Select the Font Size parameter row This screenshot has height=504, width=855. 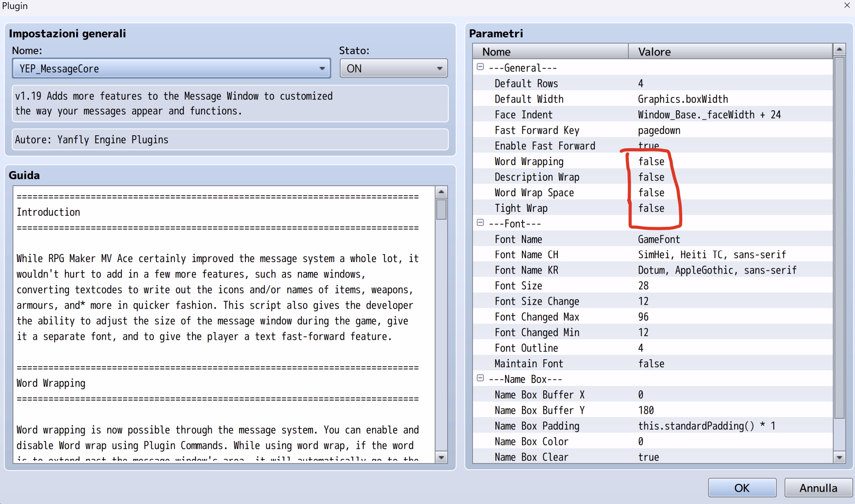[518, 286]
